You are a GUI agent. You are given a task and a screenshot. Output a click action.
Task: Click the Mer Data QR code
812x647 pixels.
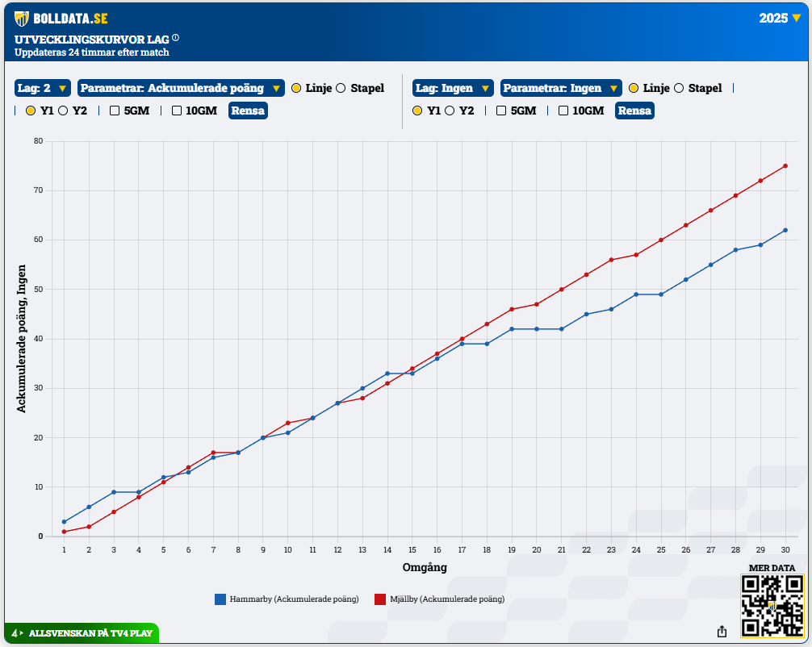[772, 605]
